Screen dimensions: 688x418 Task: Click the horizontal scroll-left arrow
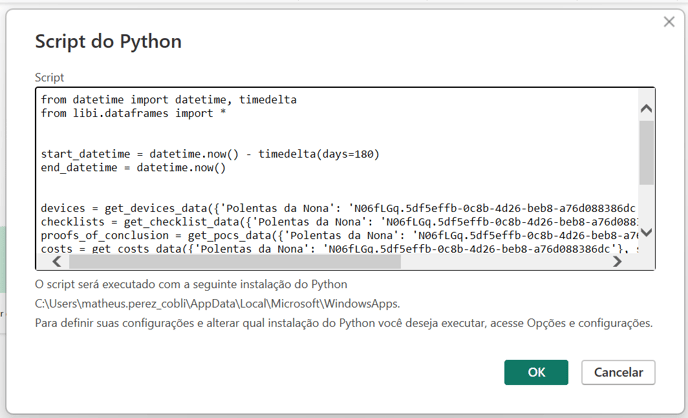tap(57, 262)
